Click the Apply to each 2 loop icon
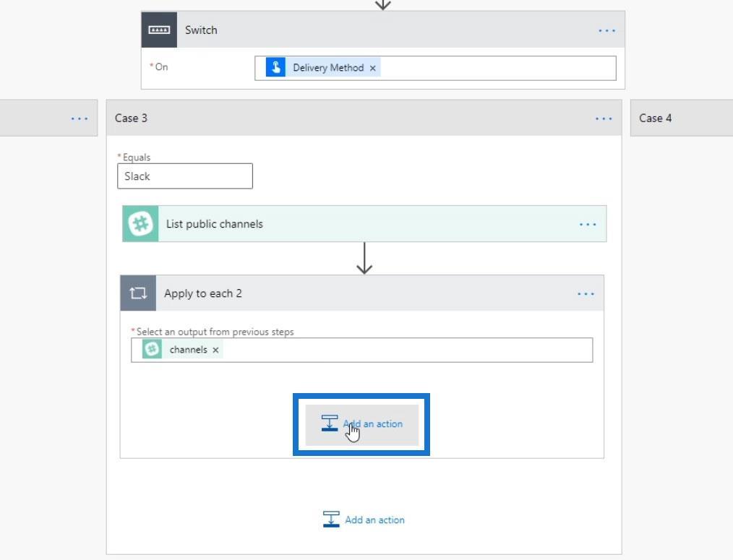 click(138, 293)
